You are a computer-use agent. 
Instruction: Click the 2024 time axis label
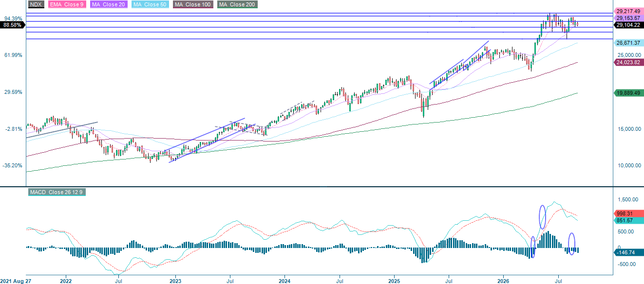click(x=284, y=281)
